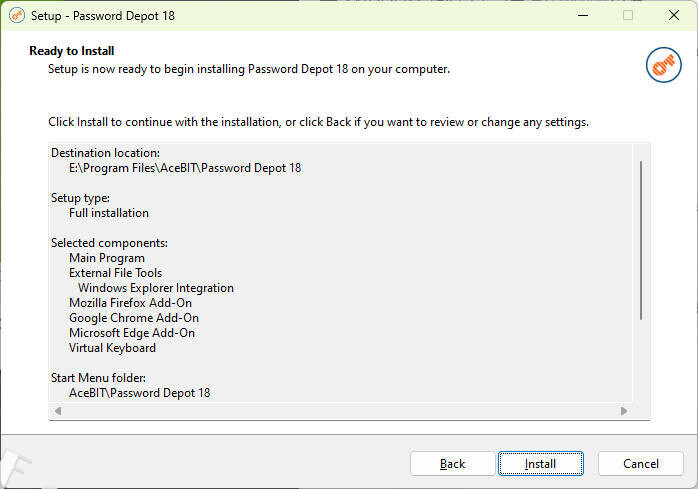Click the Install button

pyautogui.click(x=541, y=464)
